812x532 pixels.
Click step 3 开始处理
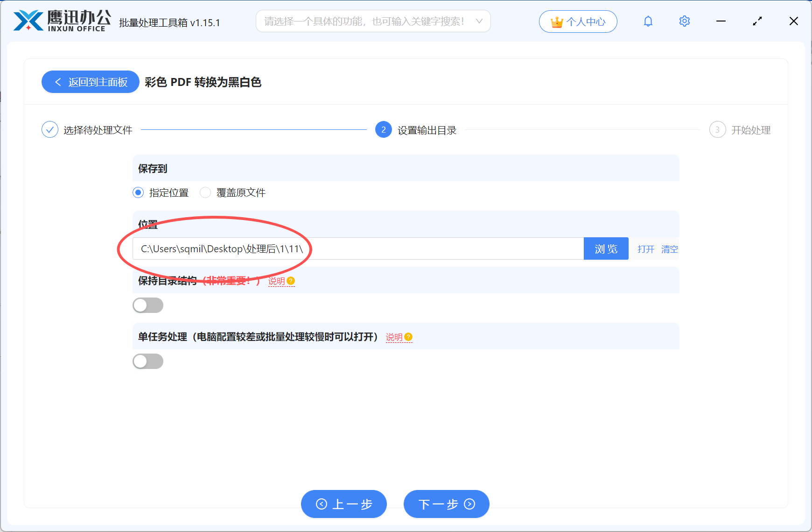point(740,130)
